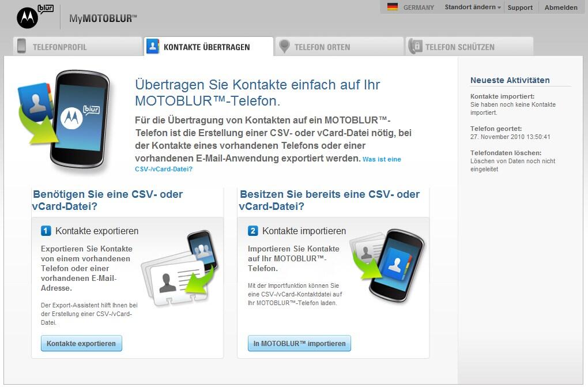
Task: Open the Support link
Action: coord(520,7)
